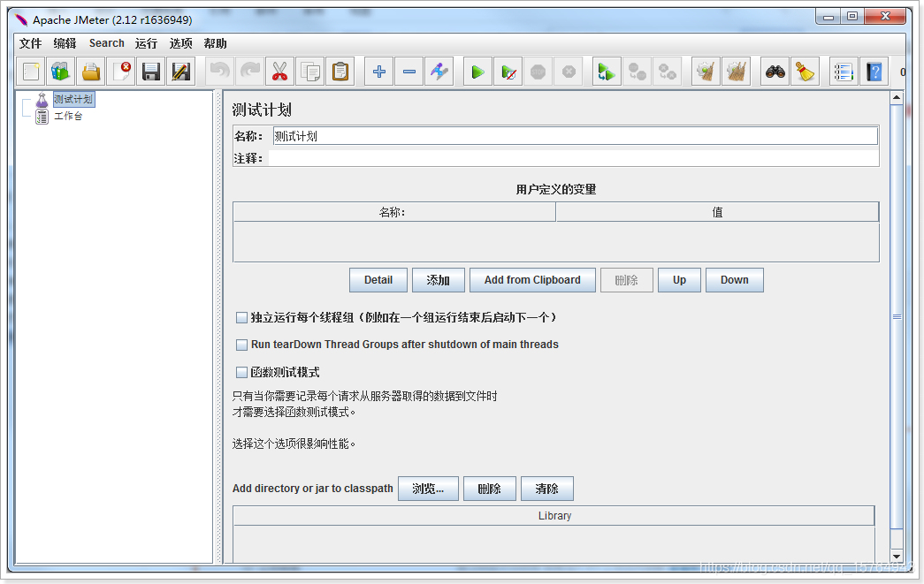This screenshot has width=924, height=584.
Task: Click the Down button
Action: 734,280
